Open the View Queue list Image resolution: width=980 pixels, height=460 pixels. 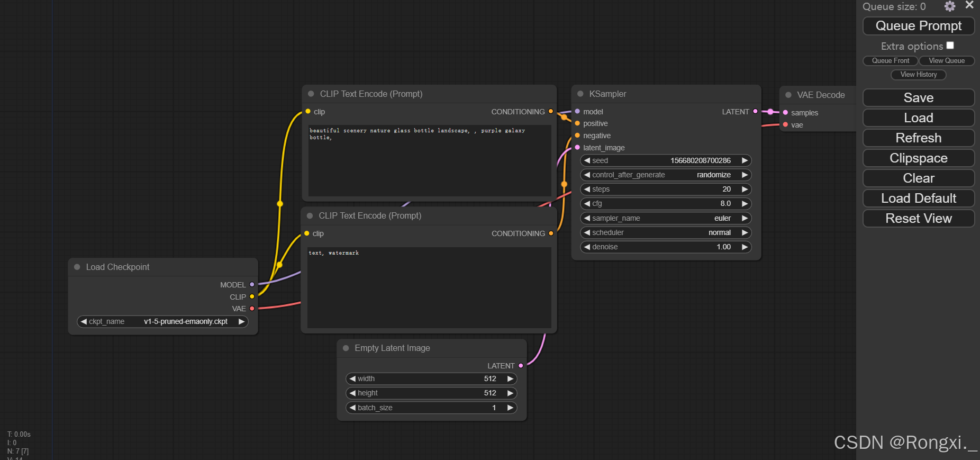pyautogui.click(x=947, y=61)
